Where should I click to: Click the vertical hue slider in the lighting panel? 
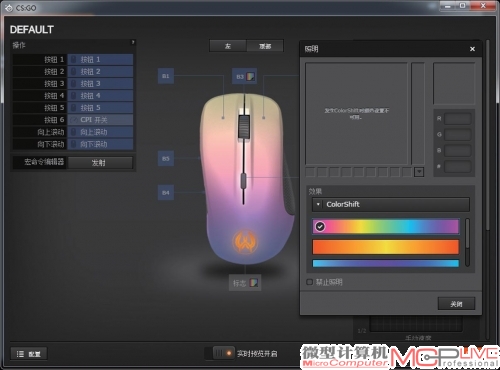point(418,113)
